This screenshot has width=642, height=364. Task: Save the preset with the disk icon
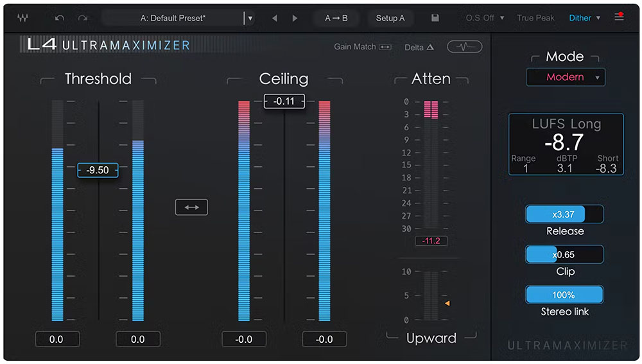pos(435,17)
